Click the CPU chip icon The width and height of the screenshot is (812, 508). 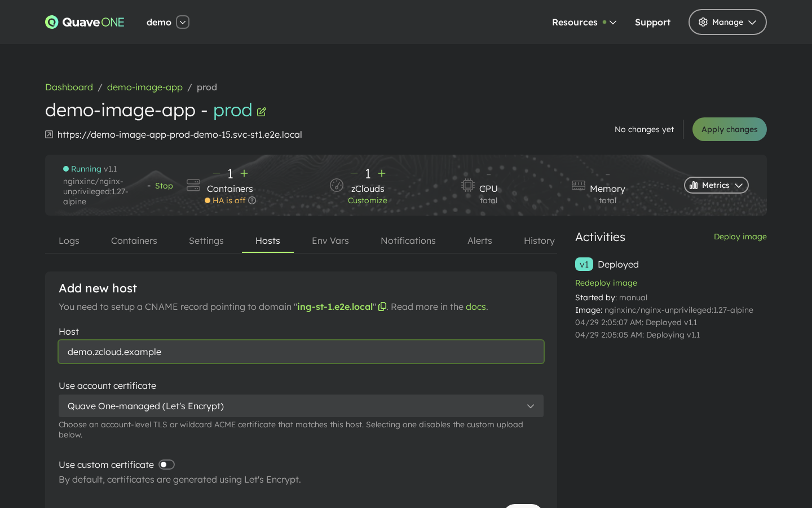click(x=468, y=185)
